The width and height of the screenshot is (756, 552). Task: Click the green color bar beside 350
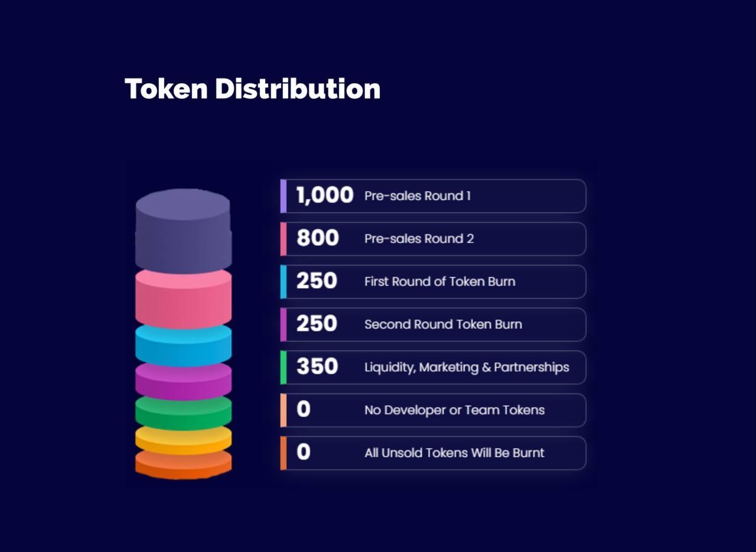(x=283, y=367)
